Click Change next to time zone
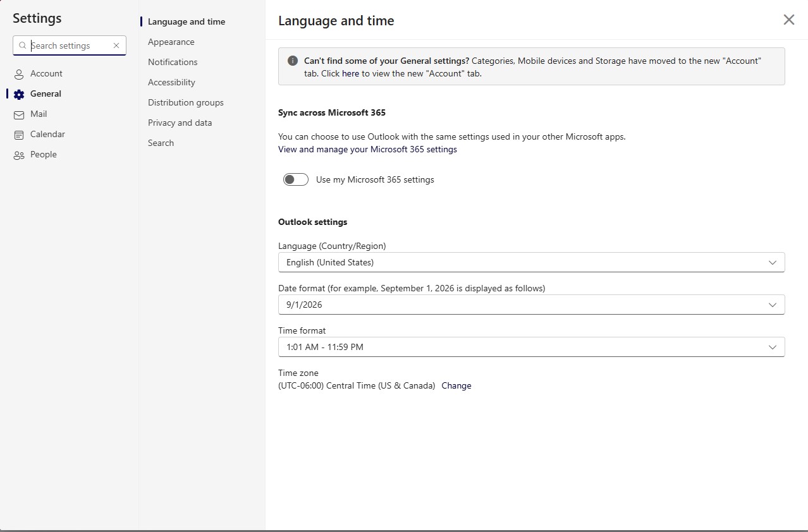Image resolution: width=808 pixels, height=532 pixels. 456,385
